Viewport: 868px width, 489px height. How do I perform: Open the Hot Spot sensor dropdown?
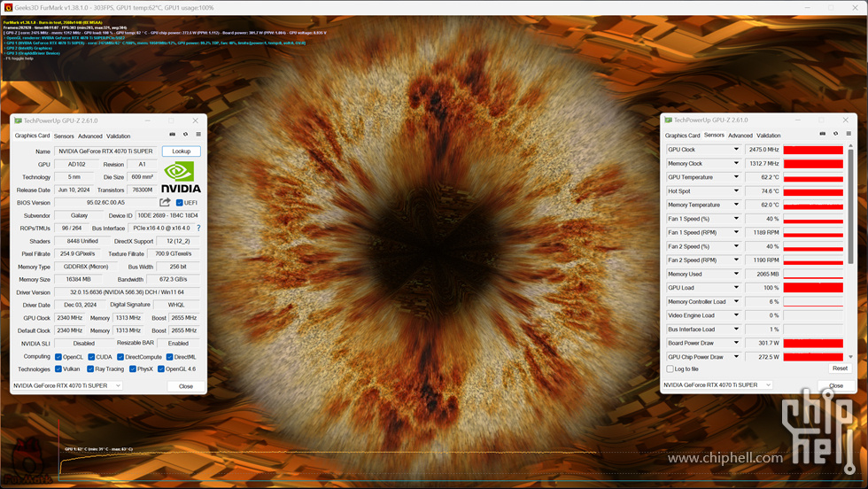[x=736, y=191]
